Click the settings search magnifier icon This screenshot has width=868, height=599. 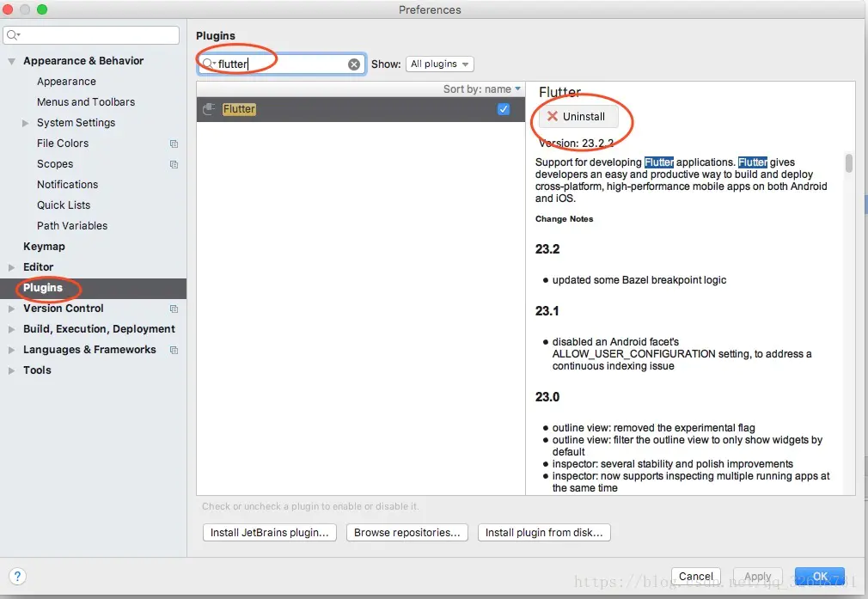(x=13, y=35)
